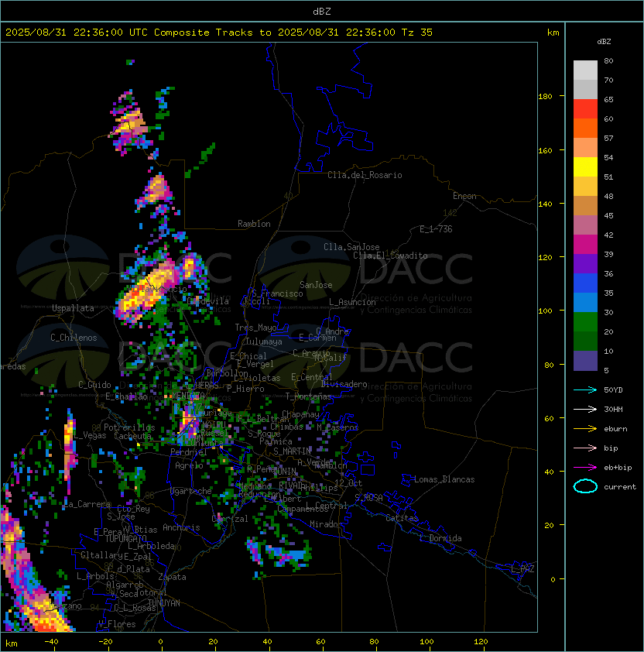Click the 'G_Andre' map label
Screen dimensions: 644x652
(x=332, y=331)
